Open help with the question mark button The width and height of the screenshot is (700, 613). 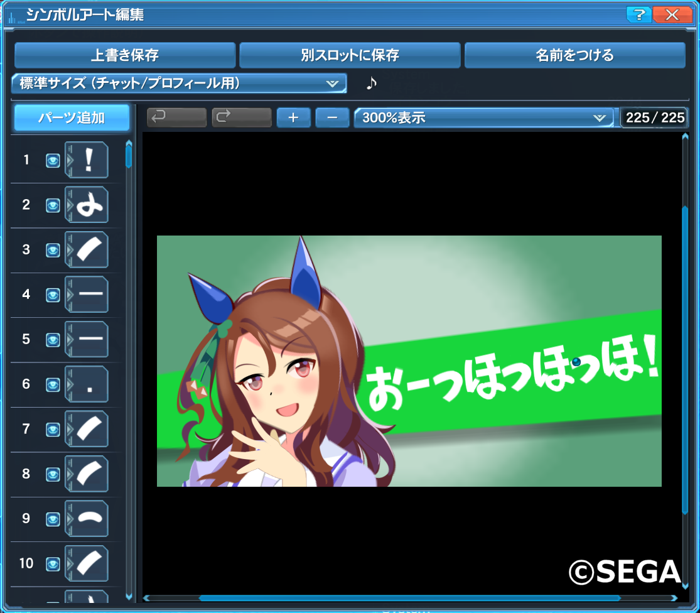point(638,14)
